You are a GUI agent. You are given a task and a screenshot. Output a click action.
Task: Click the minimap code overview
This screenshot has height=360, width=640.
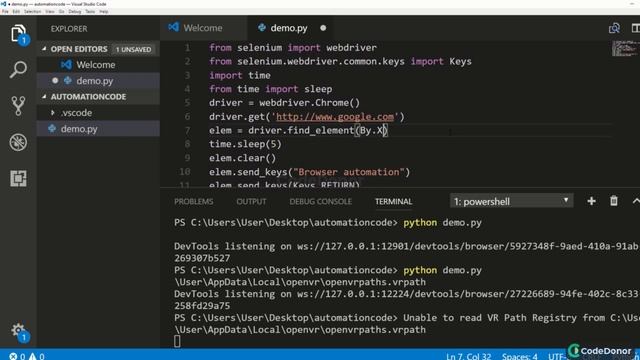tap(624, 49)
